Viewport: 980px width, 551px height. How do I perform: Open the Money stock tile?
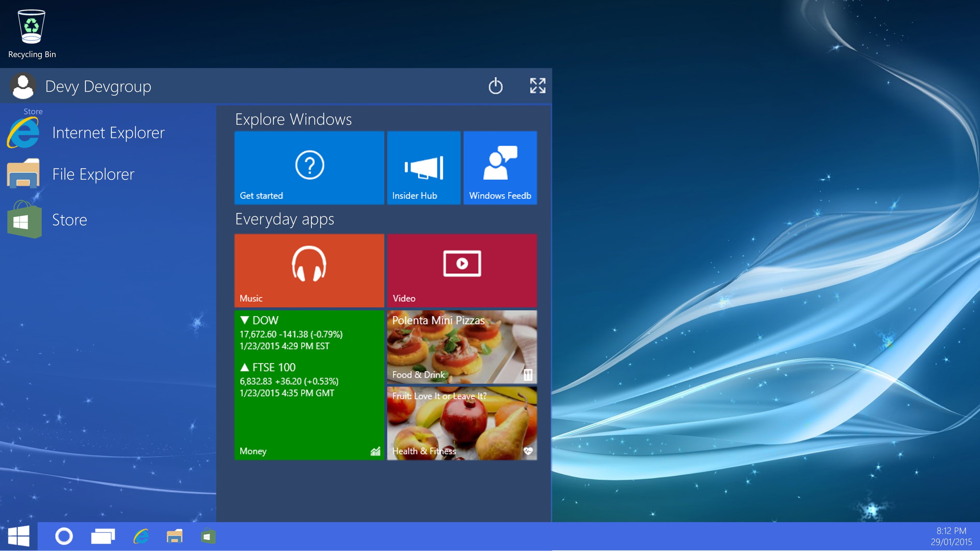[309, 385]
